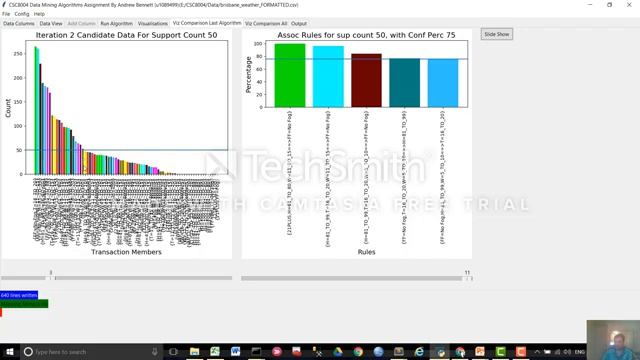Restore down the application window
This screenshot has height=360, width=640.
(609, 5)
